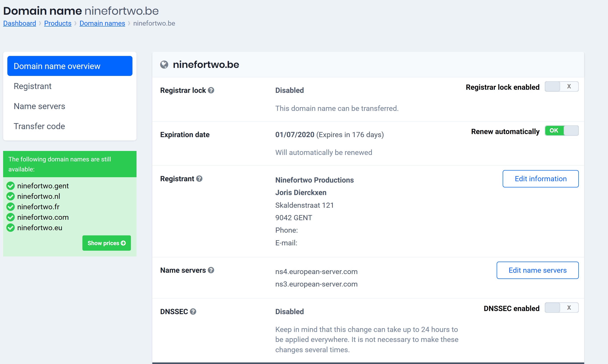Screen dimensions: 608x364
Task: Click the green check icon for ninefortwo.fr
Action: tap(10, 207)
